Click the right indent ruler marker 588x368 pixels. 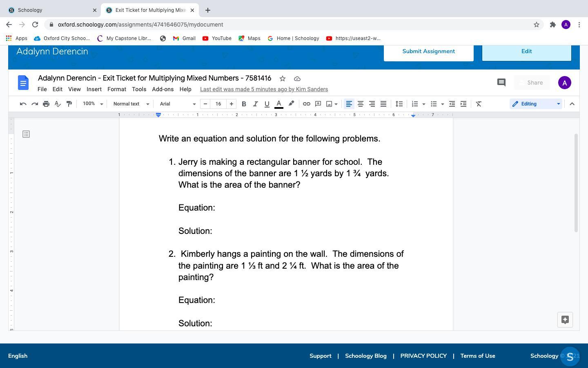click(x=413, y=116)
